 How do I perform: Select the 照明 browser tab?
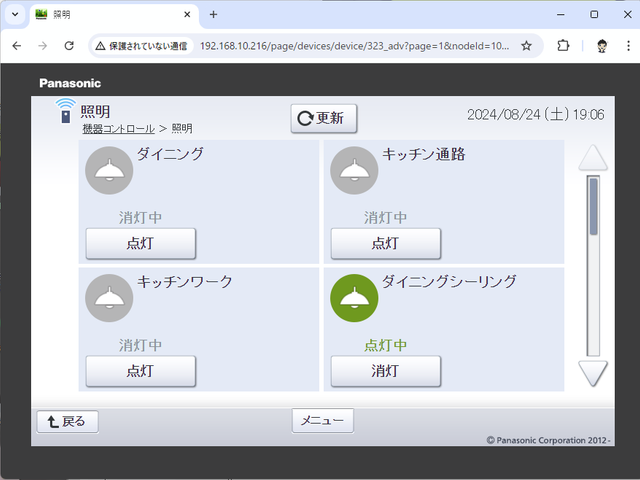114,15
